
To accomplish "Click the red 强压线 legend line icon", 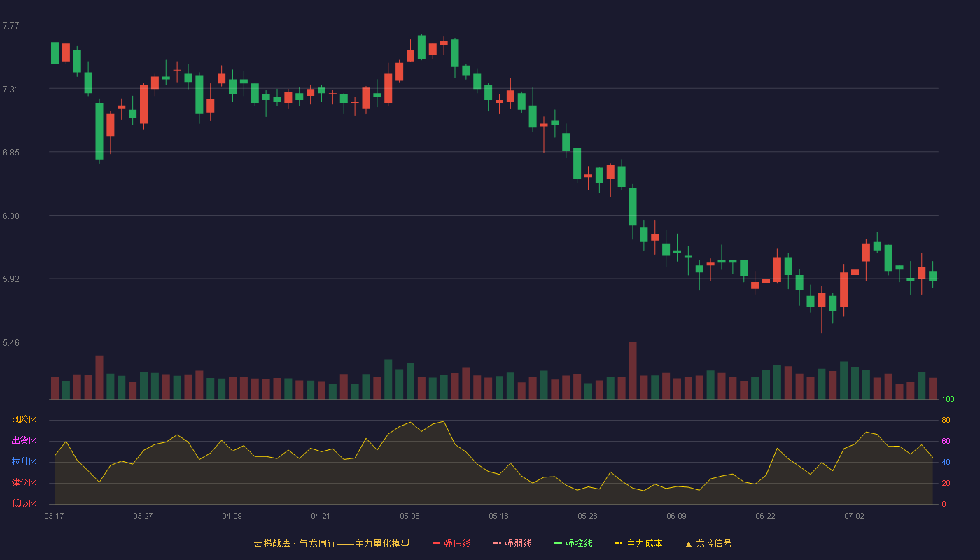I will 436,543.
